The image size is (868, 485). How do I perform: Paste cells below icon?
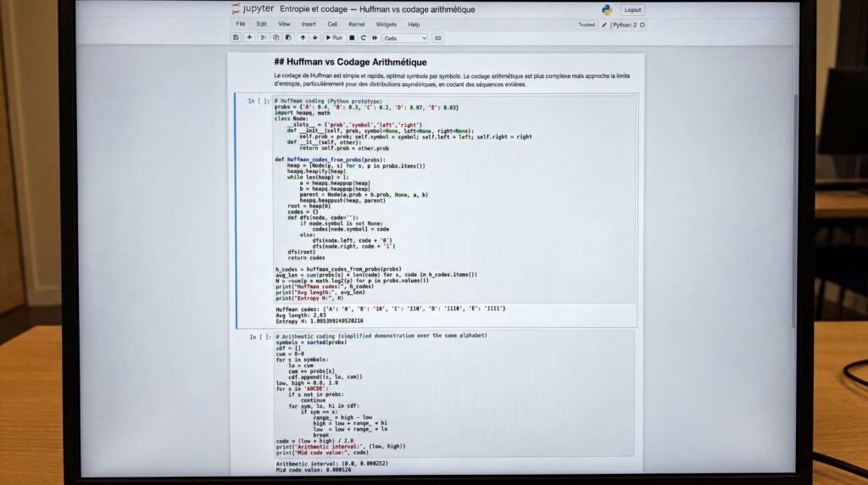[288, 37]
